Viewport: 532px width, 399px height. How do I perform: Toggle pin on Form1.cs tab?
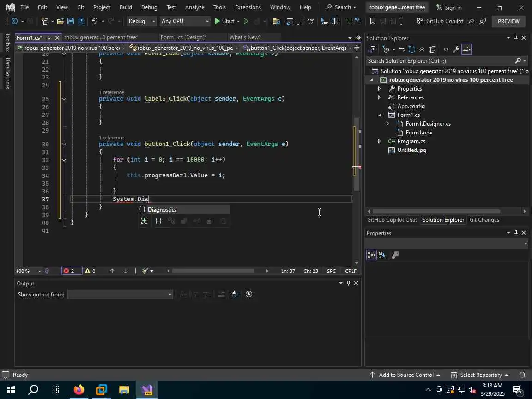48,38
